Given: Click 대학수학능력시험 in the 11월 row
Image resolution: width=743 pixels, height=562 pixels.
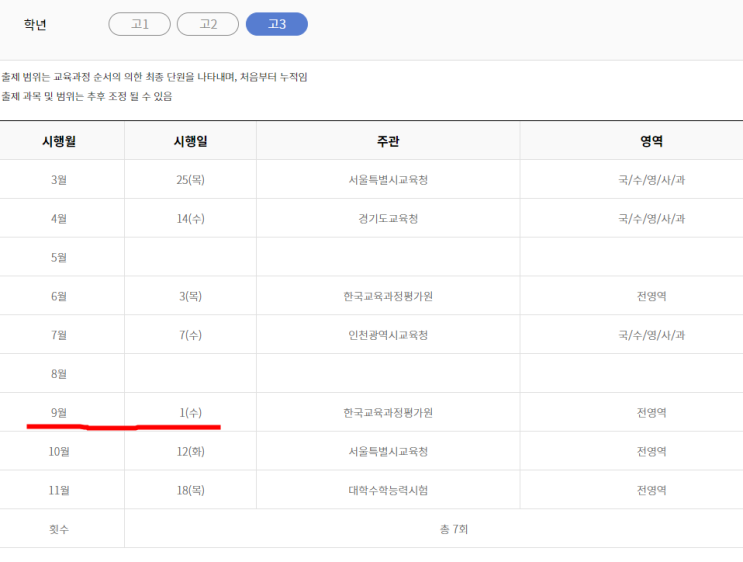Looking at the screenshot, I should 388,490.
